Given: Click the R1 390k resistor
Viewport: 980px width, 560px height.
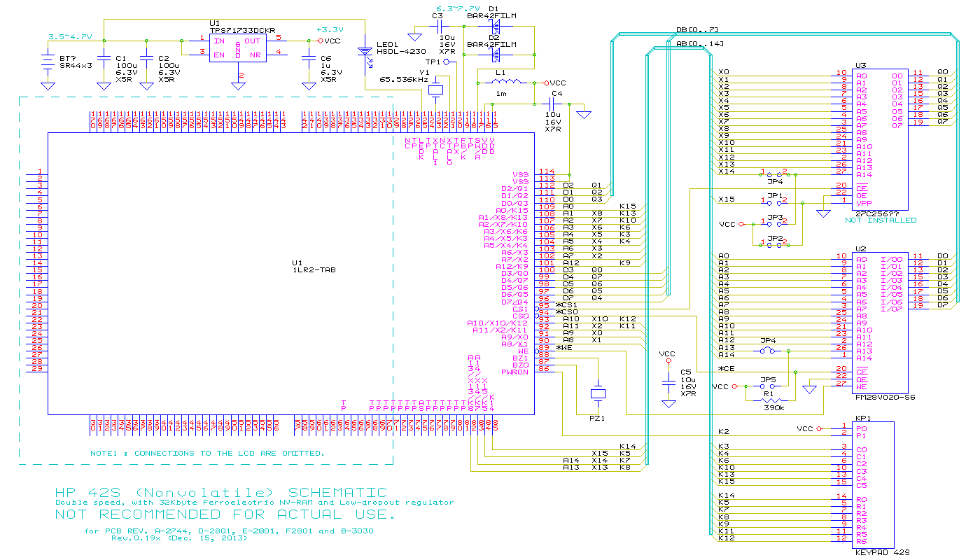Looking at the screenshot, I should [773, 399].
